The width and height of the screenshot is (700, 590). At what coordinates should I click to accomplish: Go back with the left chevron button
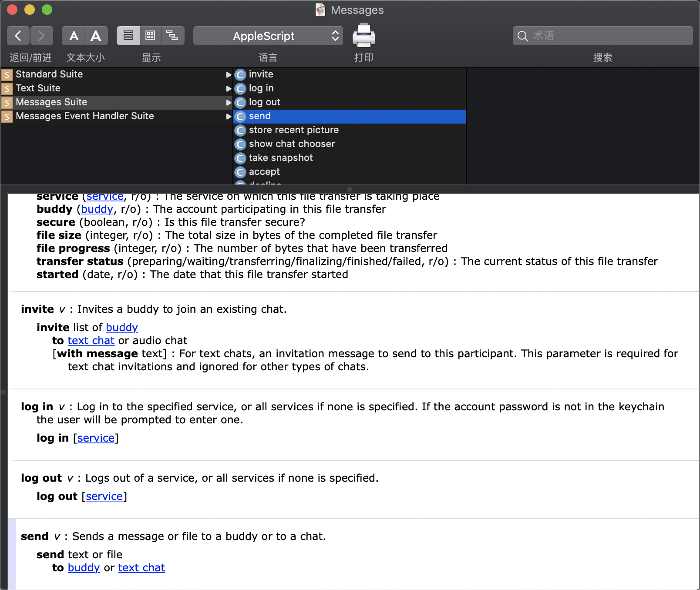click(18, 36)
